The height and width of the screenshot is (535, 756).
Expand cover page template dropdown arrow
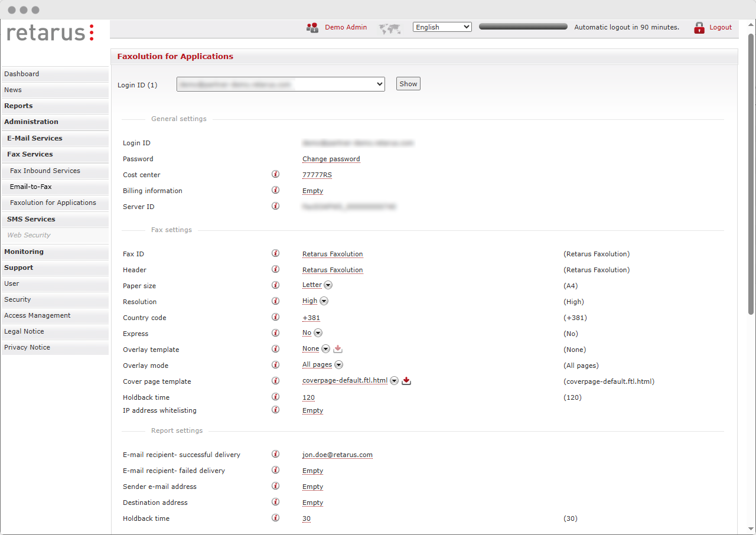click(x=395, y=381)
